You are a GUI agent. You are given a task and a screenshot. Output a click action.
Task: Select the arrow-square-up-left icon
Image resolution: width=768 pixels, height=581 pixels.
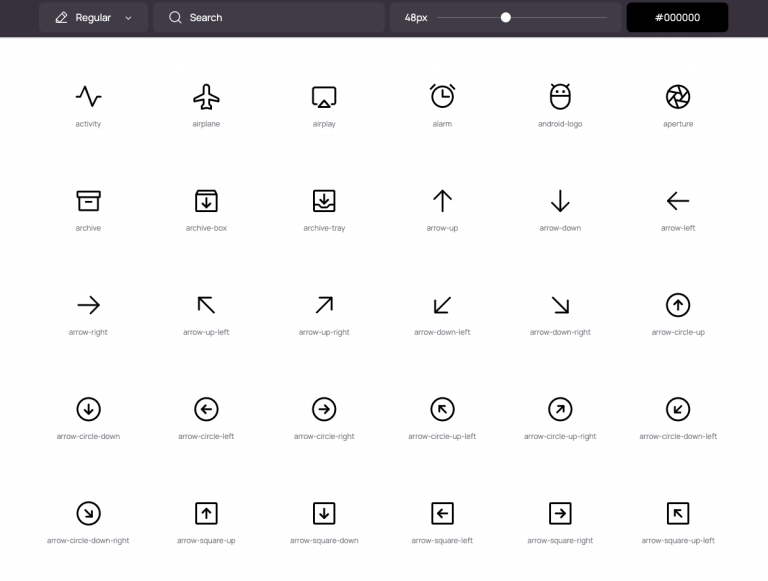click(x=678, y=513)
